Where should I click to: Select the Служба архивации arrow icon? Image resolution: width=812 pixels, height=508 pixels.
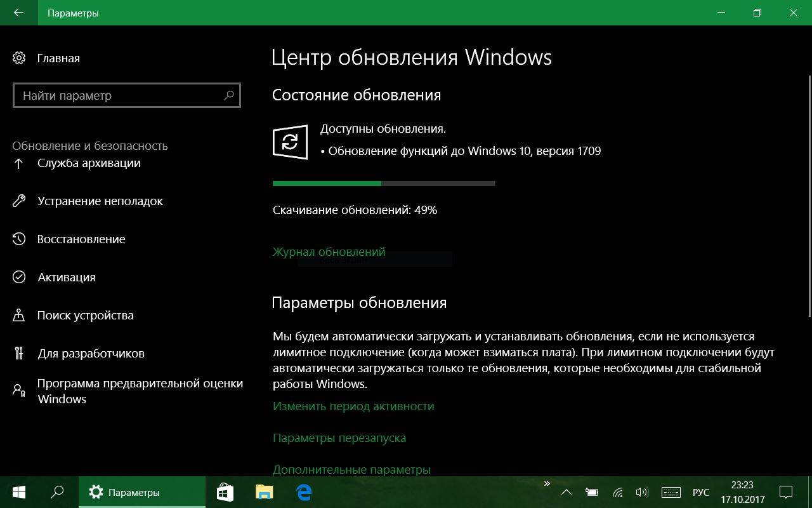[x=19, y=163]
